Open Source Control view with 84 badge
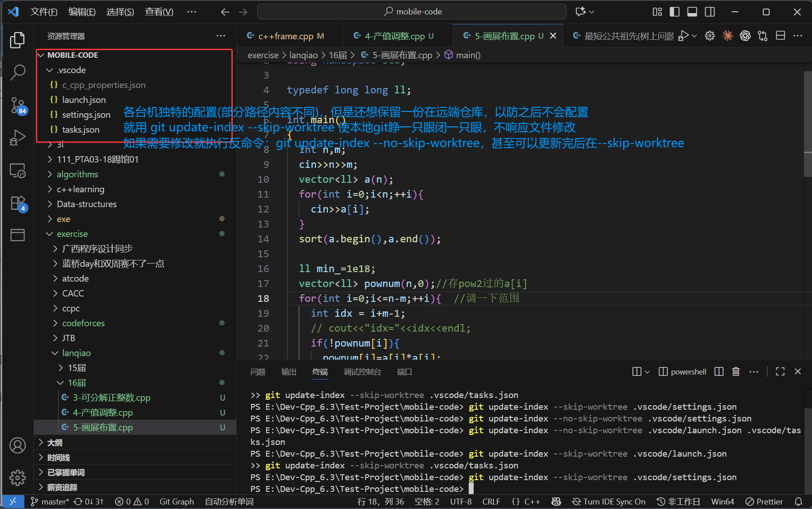 coord(18,106)
